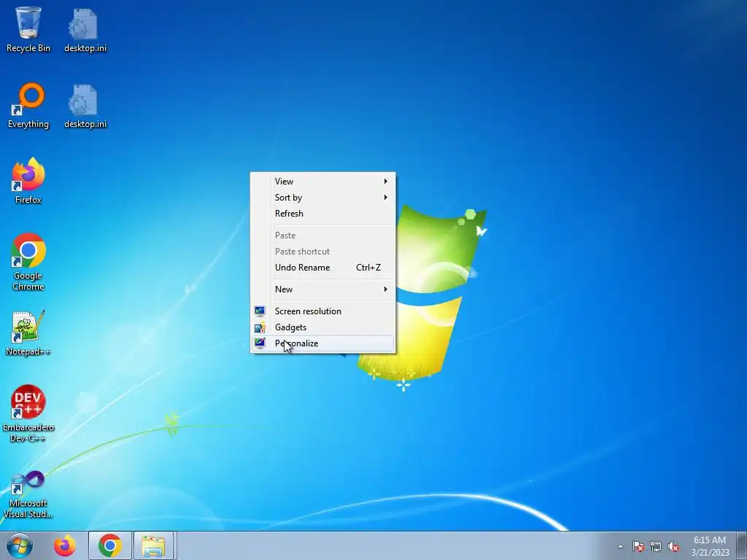Show hidden tray icons arrow
The height and width of the screenshot is (560, 747).
point(620,546)
